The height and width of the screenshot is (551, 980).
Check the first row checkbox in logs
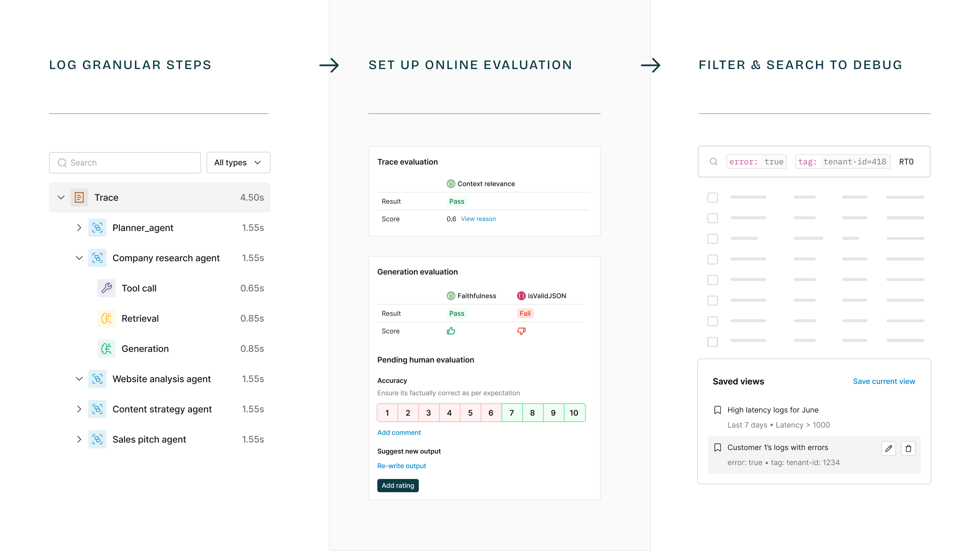712,197
